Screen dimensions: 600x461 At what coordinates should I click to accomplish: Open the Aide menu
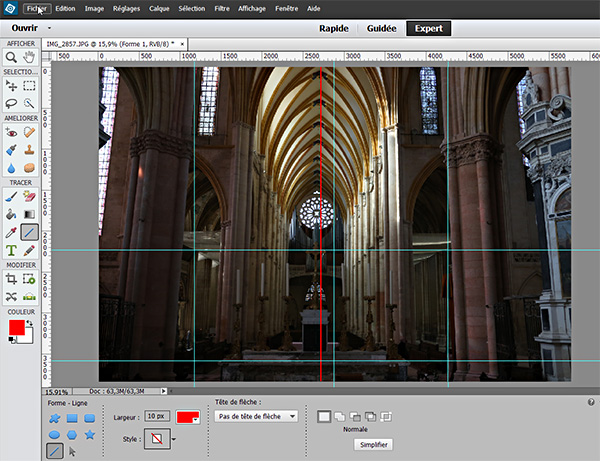click(313, 8)
